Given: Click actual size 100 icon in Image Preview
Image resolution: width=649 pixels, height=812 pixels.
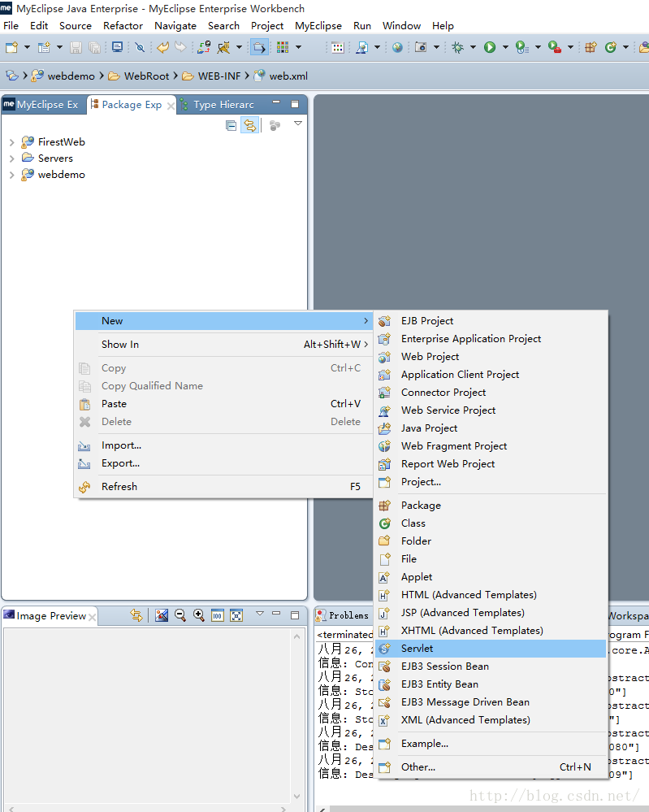Looking at the screenshot, I should pos(218,615).
